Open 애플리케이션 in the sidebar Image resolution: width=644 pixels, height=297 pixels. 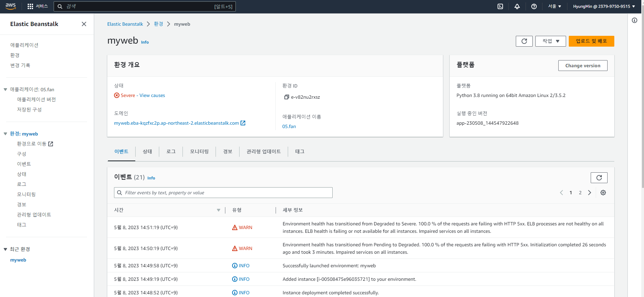pyautogui.click(x=24, y=45)
